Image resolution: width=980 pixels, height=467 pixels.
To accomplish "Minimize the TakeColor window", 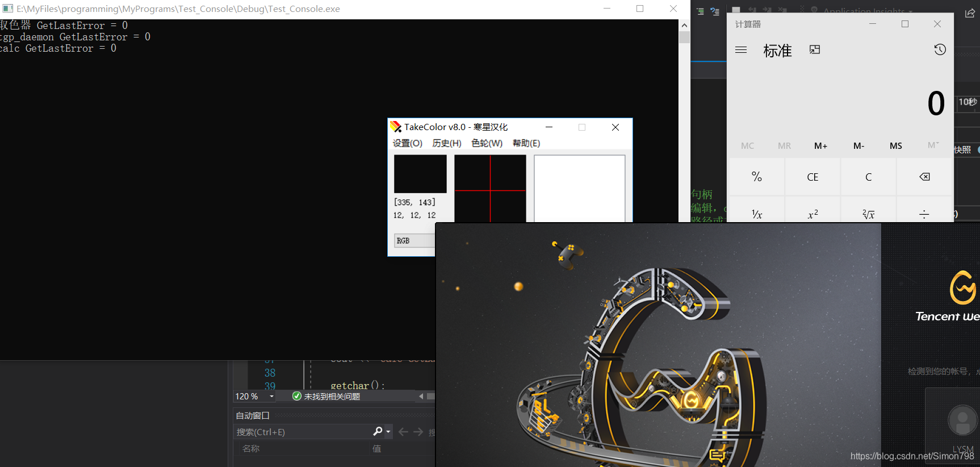I will (x=549, y=127).
